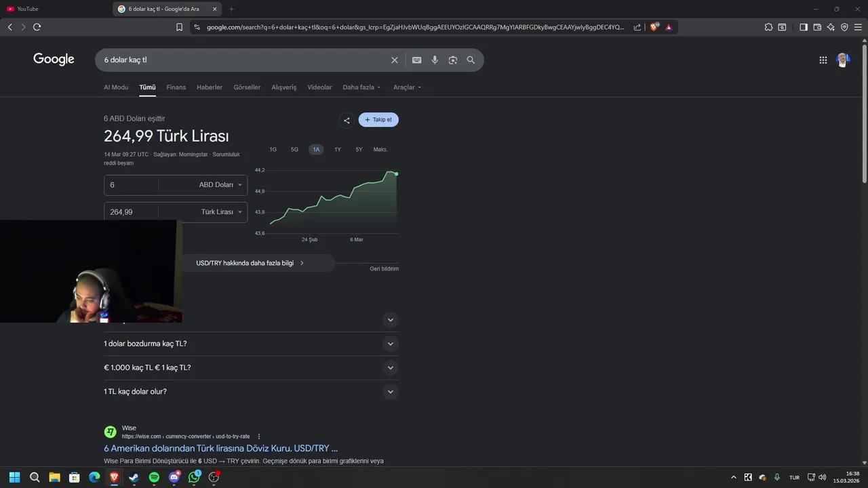This screenshot has width=868, height=488.
Task: Search by image with the lens icon
Action: [453, 60]
